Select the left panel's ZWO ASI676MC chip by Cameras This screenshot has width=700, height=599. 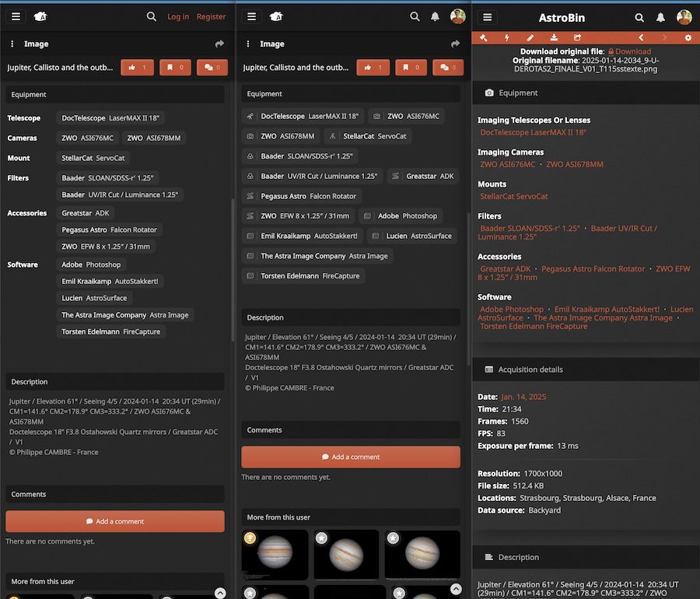[x=87, y=138]
